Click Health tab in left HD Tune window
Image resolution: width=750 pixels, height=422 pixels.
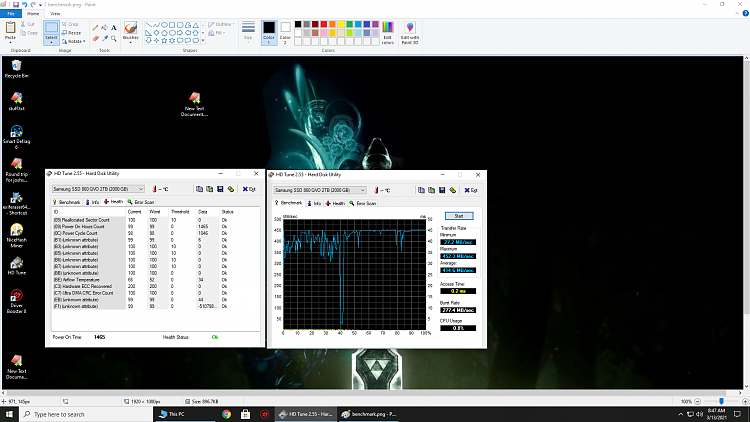pyautogui.click(x=113, y=201)
